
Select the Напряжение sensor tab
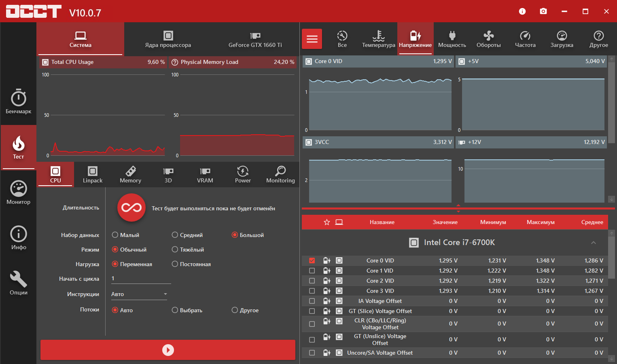(x=416, y=39)
